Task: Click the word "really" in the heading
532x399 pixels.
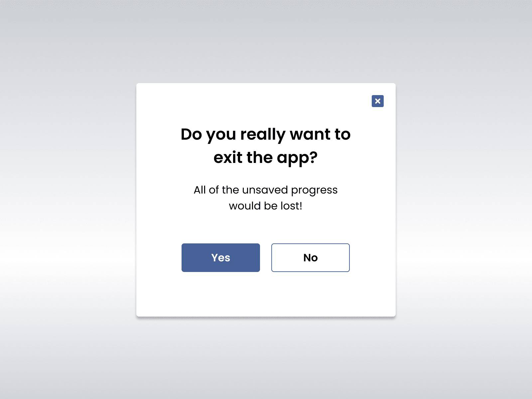Action: [263, 134]
